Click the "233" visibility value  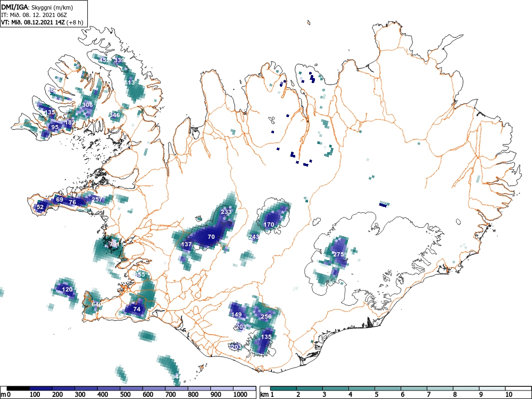226,212
